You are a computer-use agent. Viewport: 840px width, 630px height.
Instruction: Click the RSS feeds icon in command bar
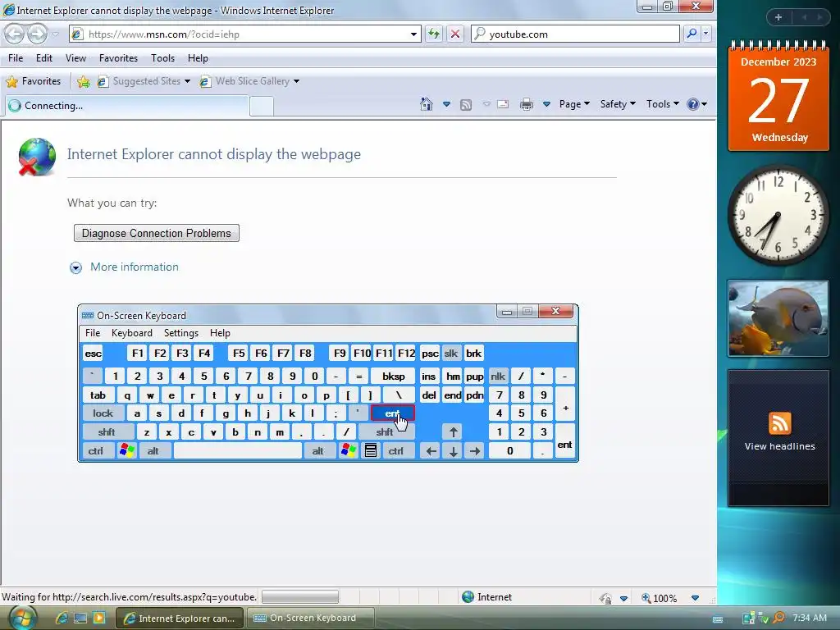(x=466, y=104)
